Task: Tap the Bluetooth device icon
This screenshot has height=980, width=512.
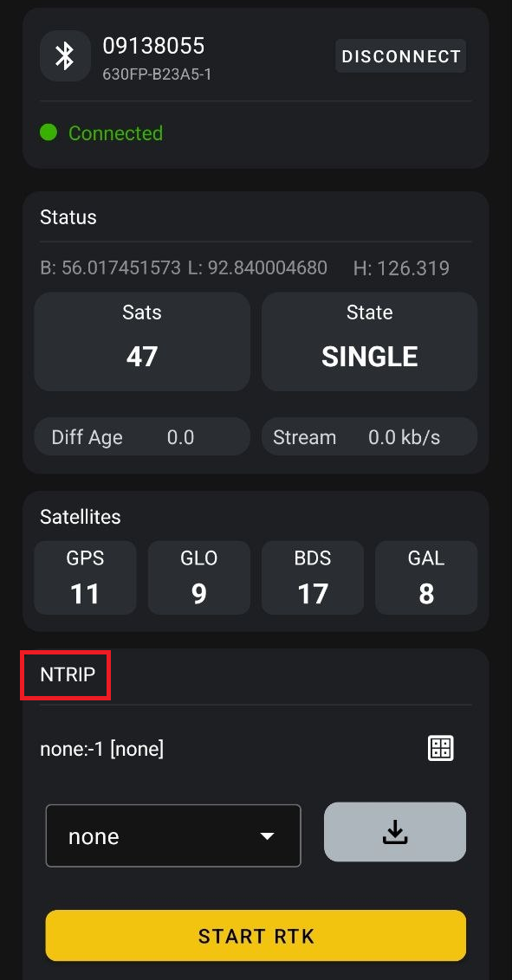Action: (x=65, y=55)
